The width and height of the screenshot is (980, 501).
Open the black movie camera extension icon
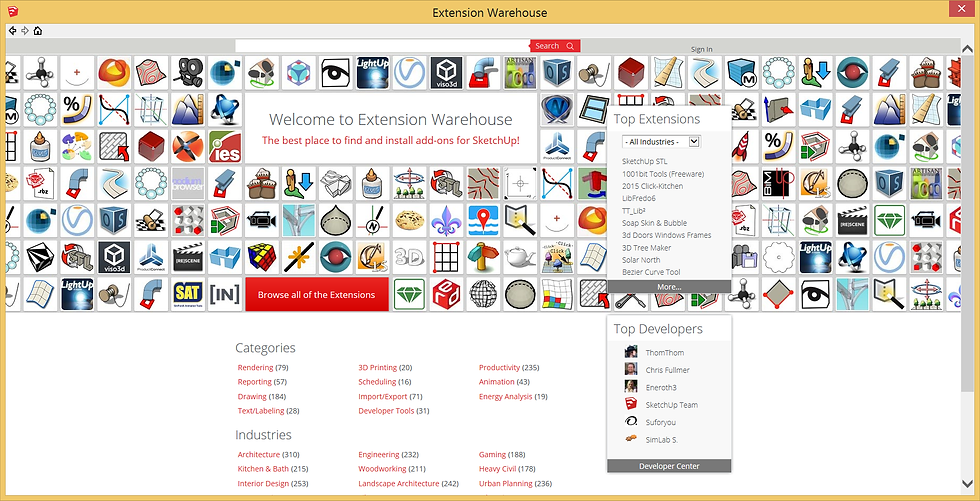click(188, 73)
